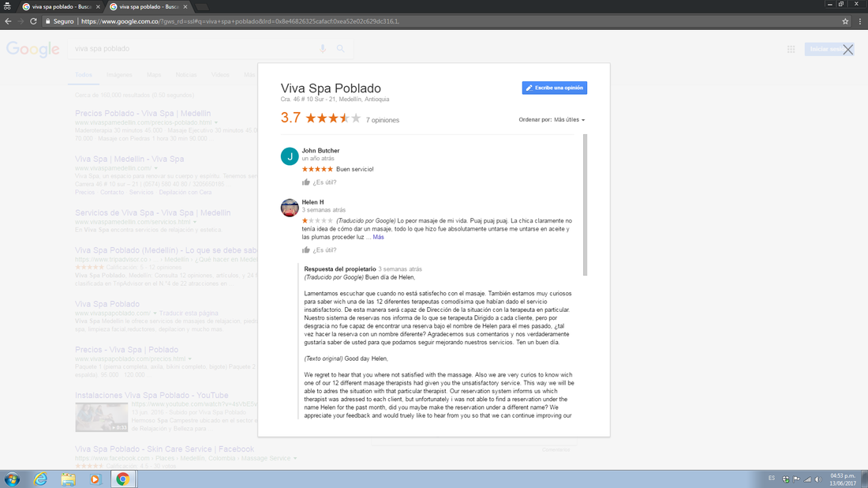
Task: Click the 'Viva Spa Poblado' dialog title
Action: 331,88
